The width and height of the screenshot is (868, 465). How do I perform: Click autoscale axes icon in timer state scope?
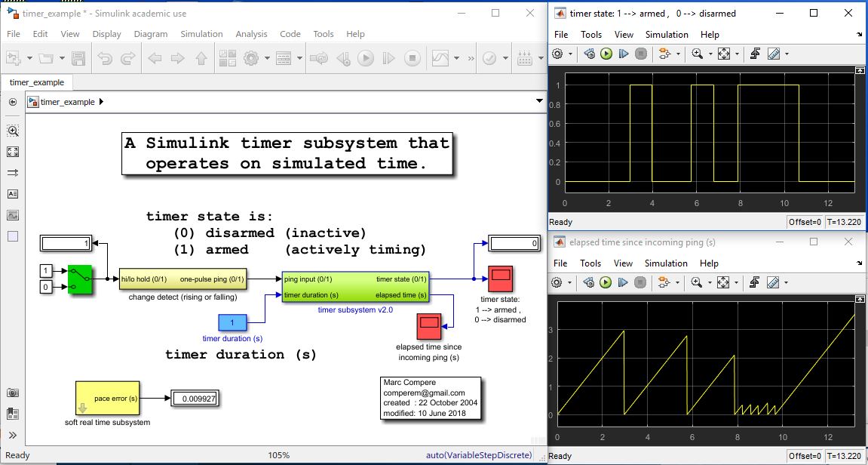tap(723, 54)
